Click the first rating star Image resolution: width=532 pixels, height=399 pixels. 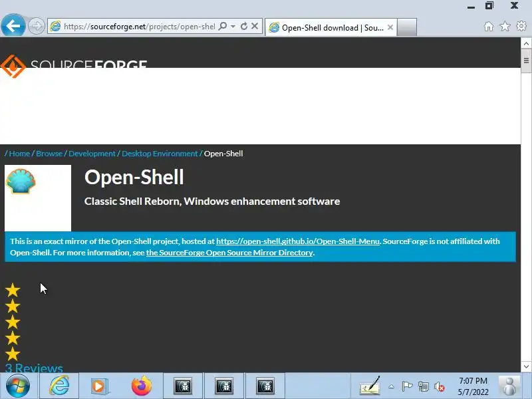(x=13, y=291)
